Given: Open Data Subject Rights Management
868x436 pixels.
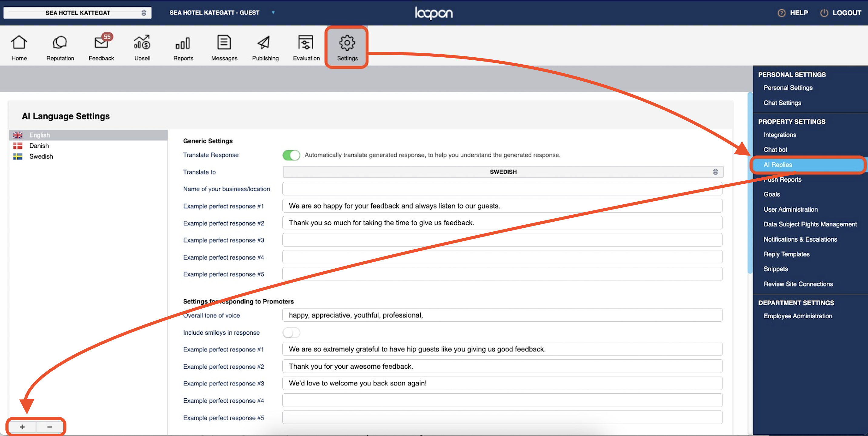Looking at the screenshot, I should pyautogui.click(x=810, y=224).
